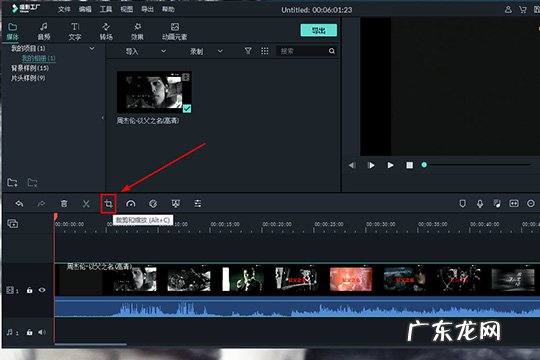The width and height of the screenshot is (540, 360).
Task: Click the teal preview scrubber handle
Action: [424, 165]
